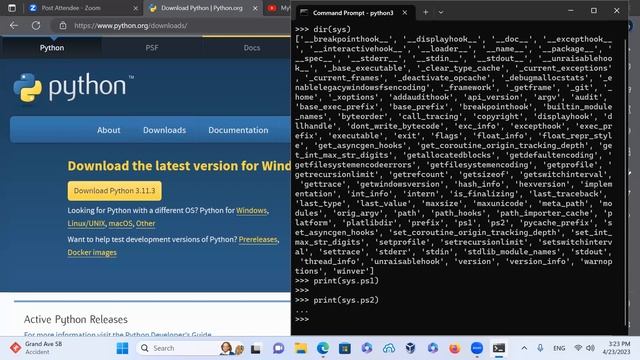Close the Download Python tab
Image resolution: width=640 pixels, height=360 pixels.
255,8
